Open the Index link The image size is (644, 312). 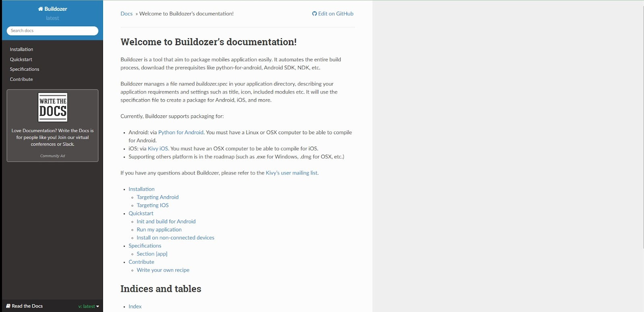[x=135, y=306]
